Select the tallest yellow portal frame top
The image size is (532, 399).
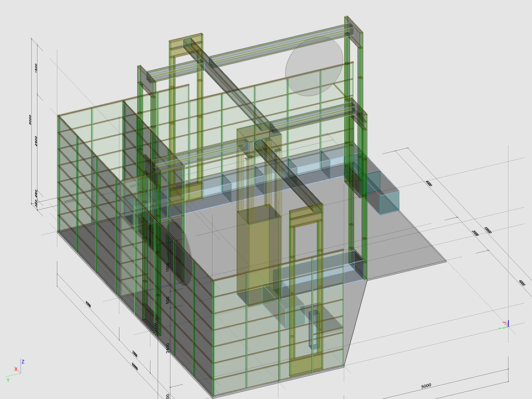(186, 45)
